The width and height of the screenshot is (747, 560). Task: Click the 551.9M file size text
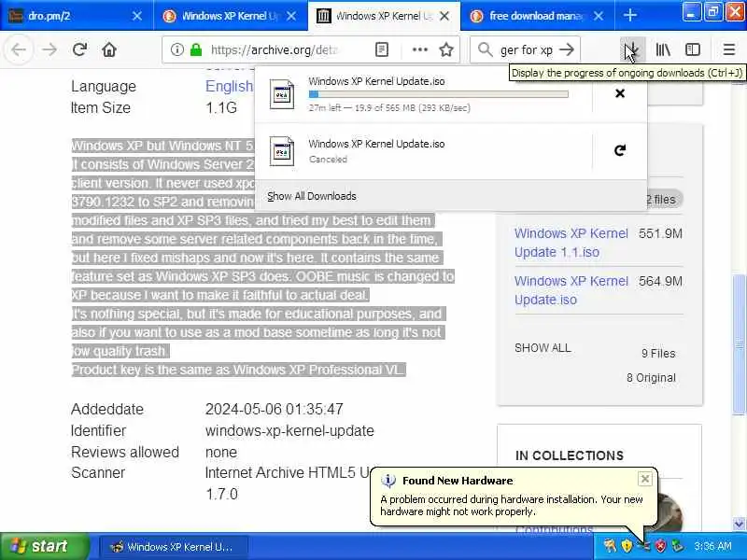pyautogui.click(x=661, y=233)
